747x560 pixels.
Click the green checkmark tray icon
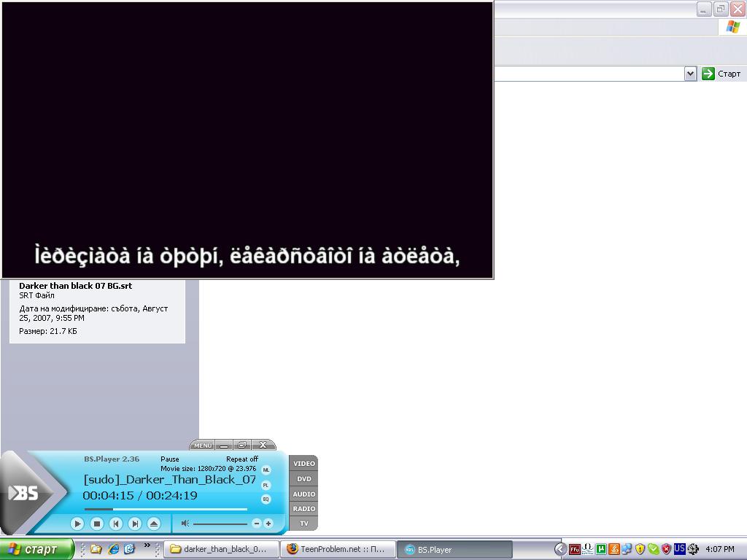pos(653,550)
